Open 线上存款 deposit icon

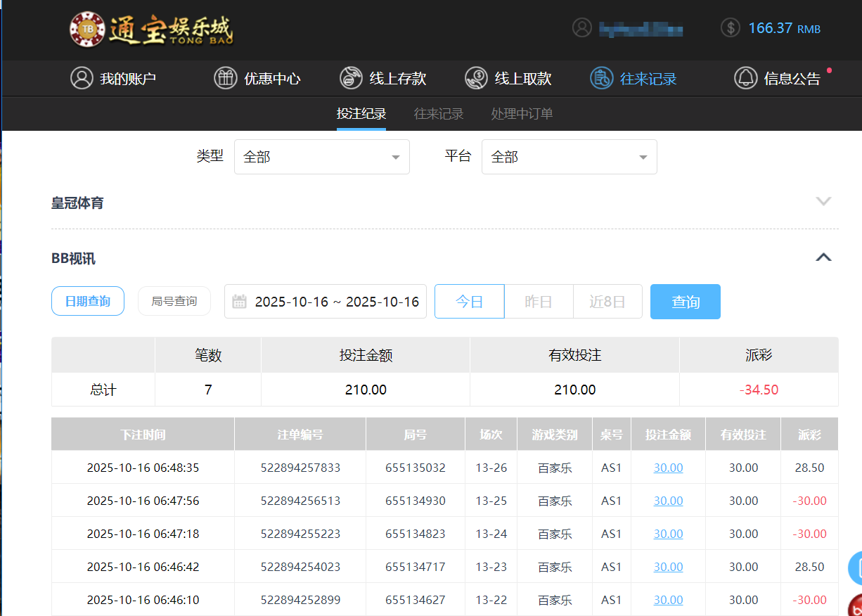point(350,78)
